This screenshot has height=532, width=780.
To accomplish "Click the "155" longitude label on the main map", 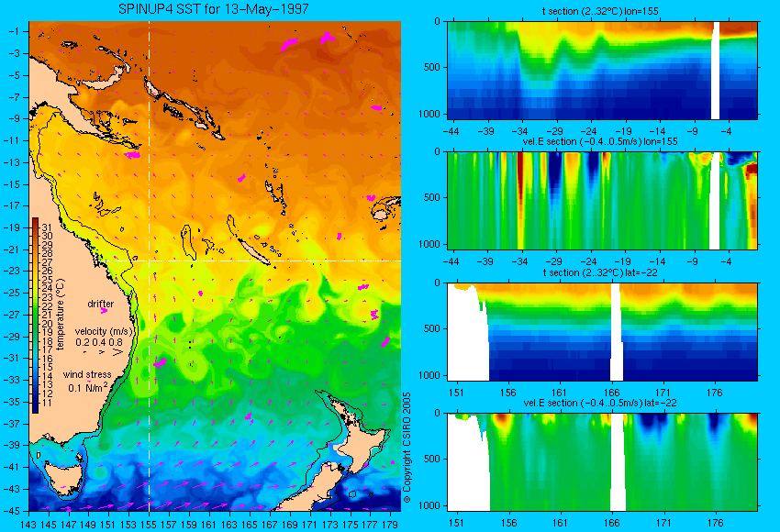I will pos(149,524).
